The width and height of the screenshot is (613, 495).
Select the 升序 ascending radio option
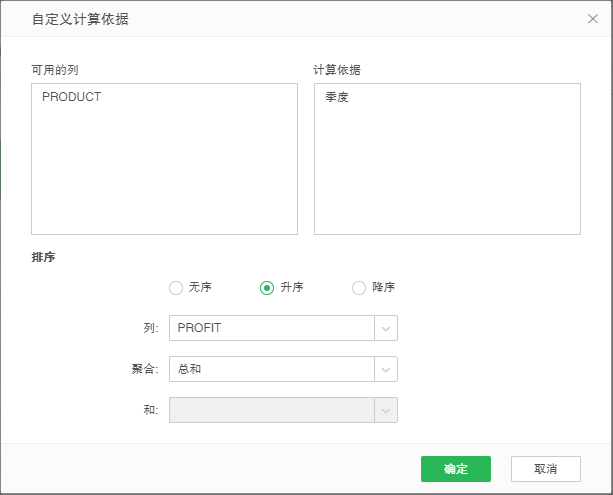click(x=267, y=288)
